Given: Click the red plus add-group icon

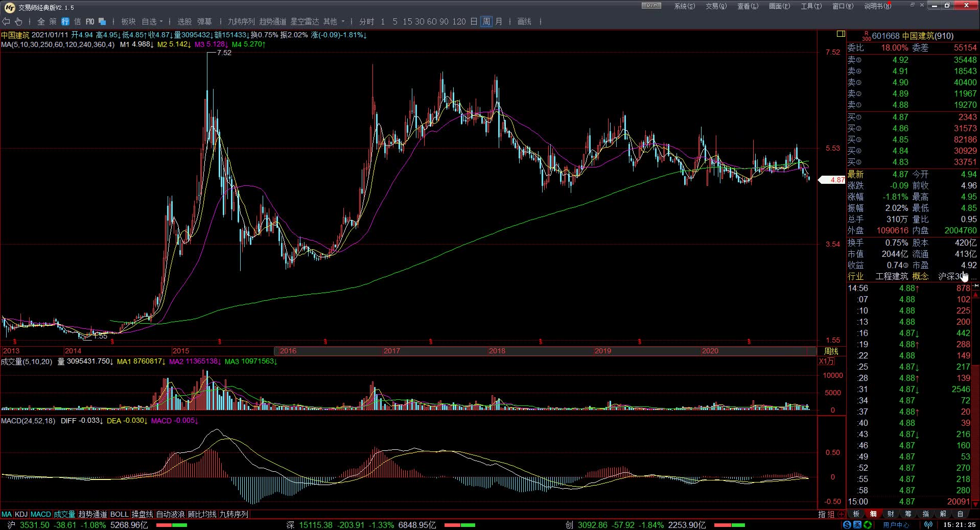Looking at the screenshot, I should point(841,514).
